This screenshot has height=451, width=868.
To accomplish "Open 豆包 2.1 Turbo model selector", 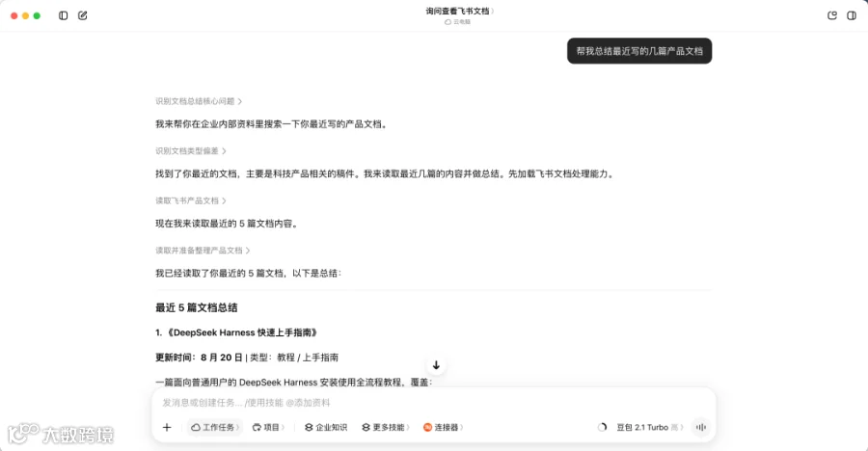I will pos(650,427).
